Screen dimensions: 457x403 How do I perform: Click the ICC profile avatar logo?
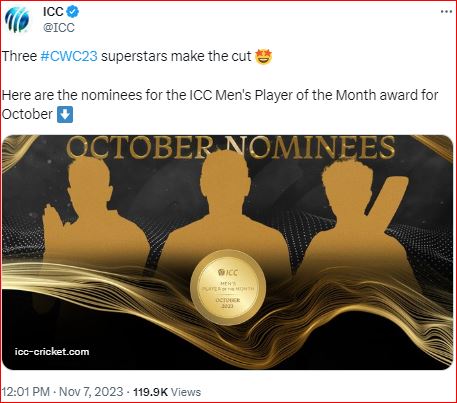[17, 20]
